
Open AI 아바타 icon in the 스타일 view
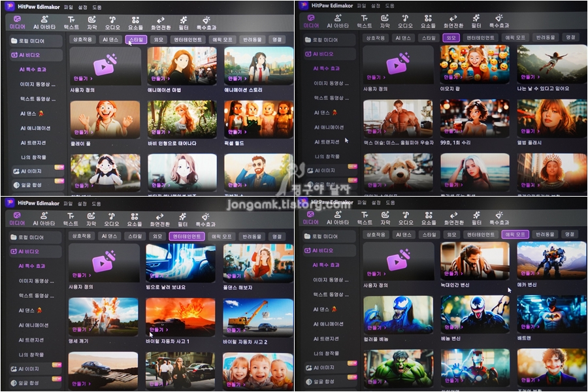click(44, 22)
